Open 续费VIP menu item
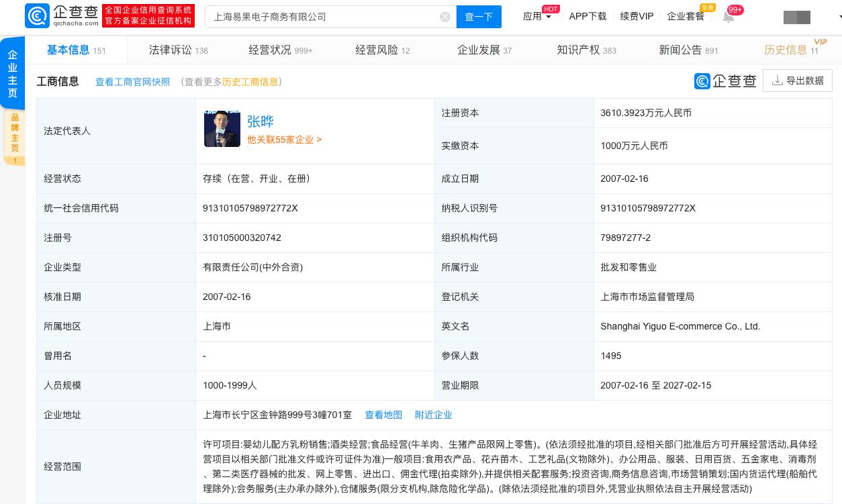The height and width of the screenshot is (504, 842). 637,16
